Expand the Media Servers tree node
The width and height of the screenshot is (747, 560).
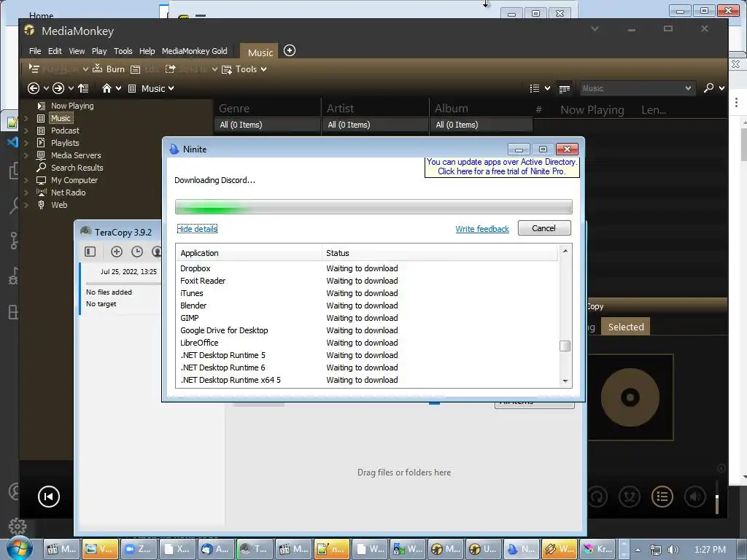[x=26, y=156]
